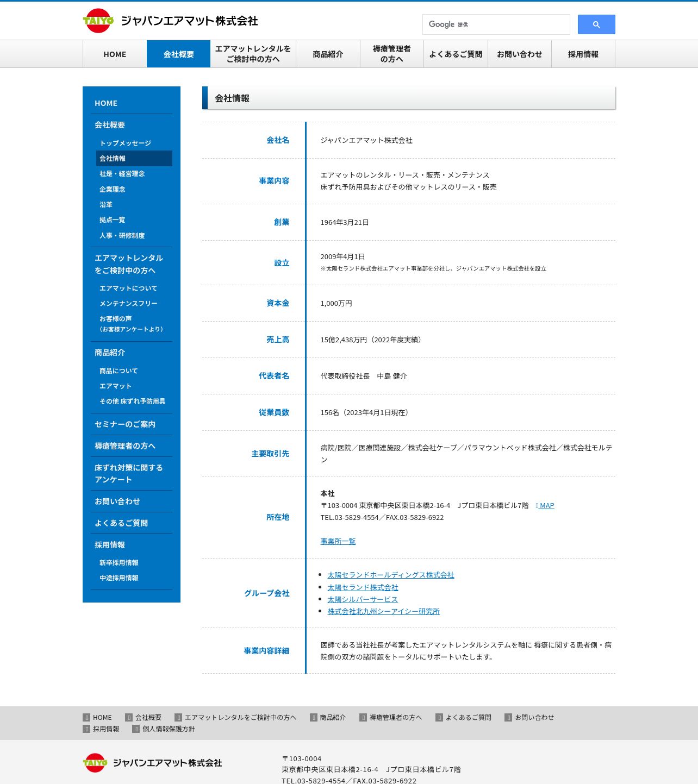Open お問い合わせ top navigation tab
Viewport: 698px width, 784px height.
click(x=520, y=54)
